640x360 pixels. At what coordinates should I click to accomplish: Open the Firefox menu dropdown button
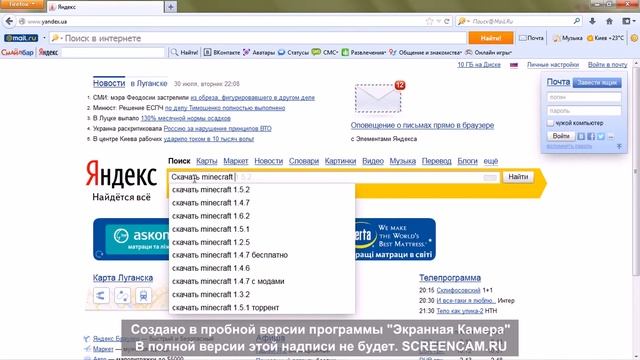pyautogui.click(x=22, y=4)
